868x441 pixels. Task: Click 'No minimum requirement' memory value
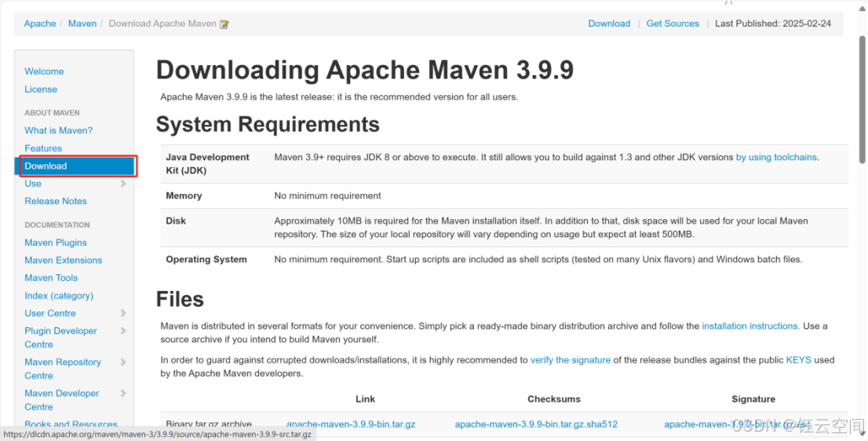pyautogui.click(x=328, y=196)
